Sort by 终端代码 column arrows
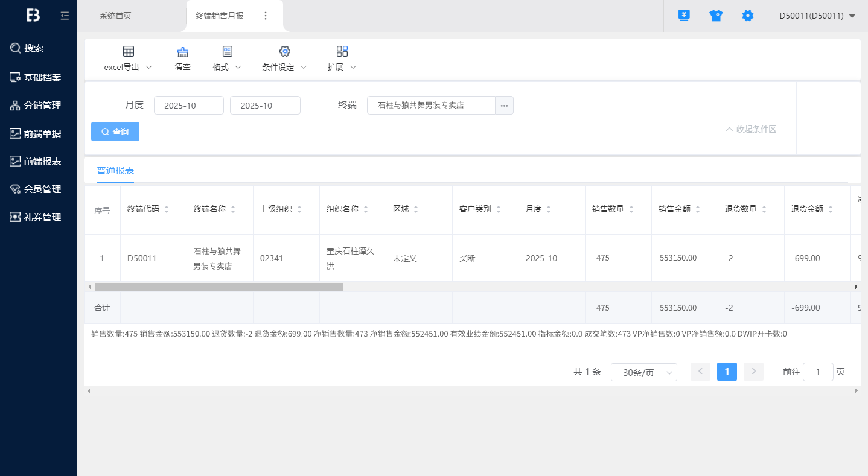 [167, 209]
